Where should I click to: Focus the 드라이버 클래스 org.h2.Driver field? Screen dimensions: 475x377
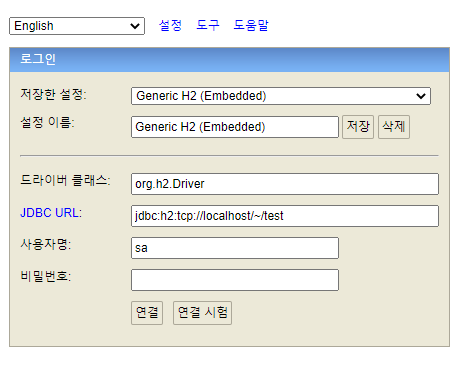coord(285,184)
